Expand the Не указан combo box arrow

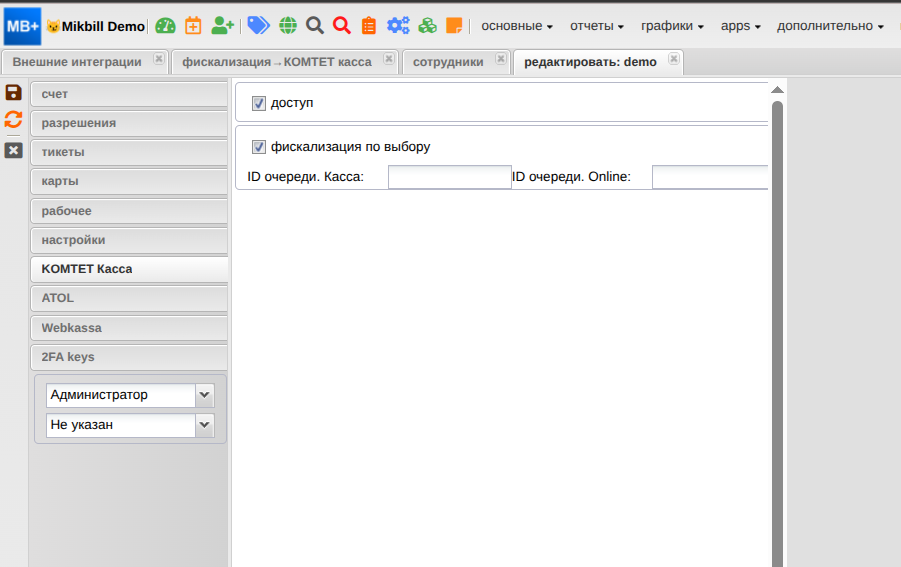tap(205, 425)
